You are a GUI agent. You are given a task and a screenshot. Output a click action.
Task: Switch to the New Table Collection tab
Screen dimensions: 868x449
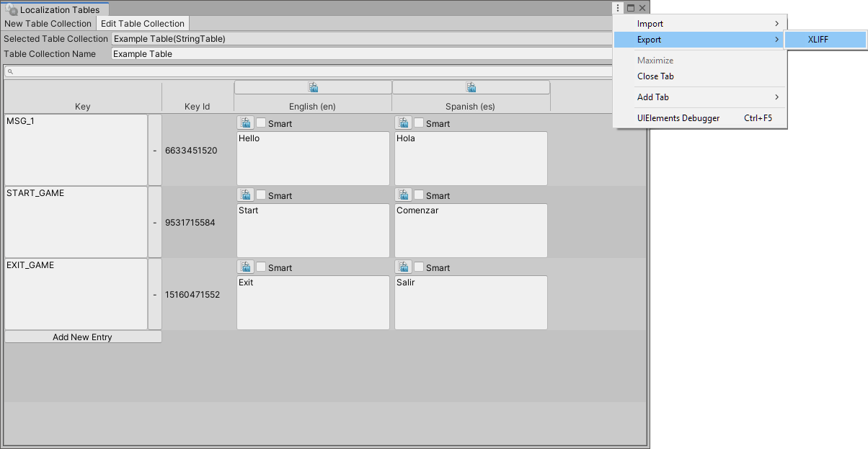(x=48, y=24)
